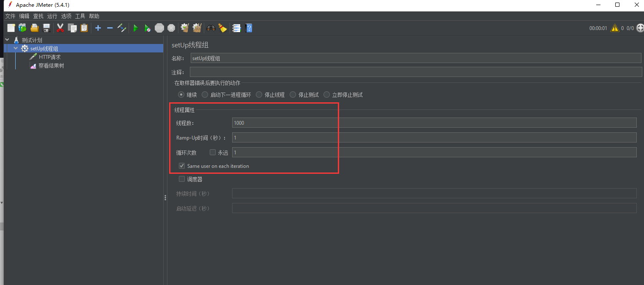This screenshot has width=644, height=285.
Task: Click the 00:00:01 elapsed time text
Action: pyautogui.click(x=598, y=28)
